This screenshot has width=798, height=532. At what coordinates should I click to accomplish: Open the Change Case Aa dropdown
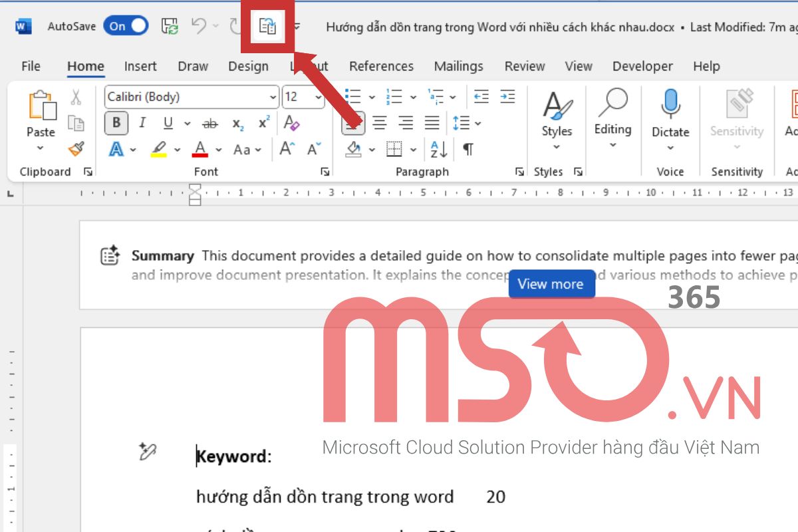coord(247,150)
